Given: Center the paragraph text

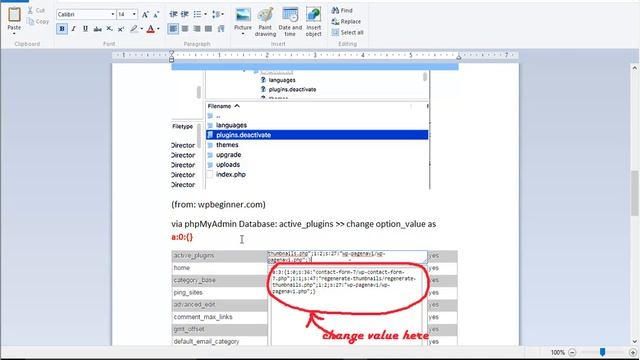Looking at the screenshot, I should pos(185,29).
